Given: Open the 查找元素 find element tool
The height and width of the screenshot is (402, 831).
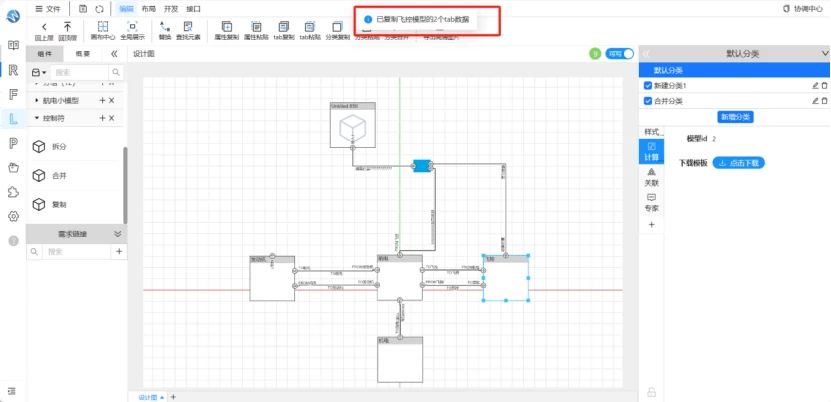Looking at the screenshot, I should [188, 26].
